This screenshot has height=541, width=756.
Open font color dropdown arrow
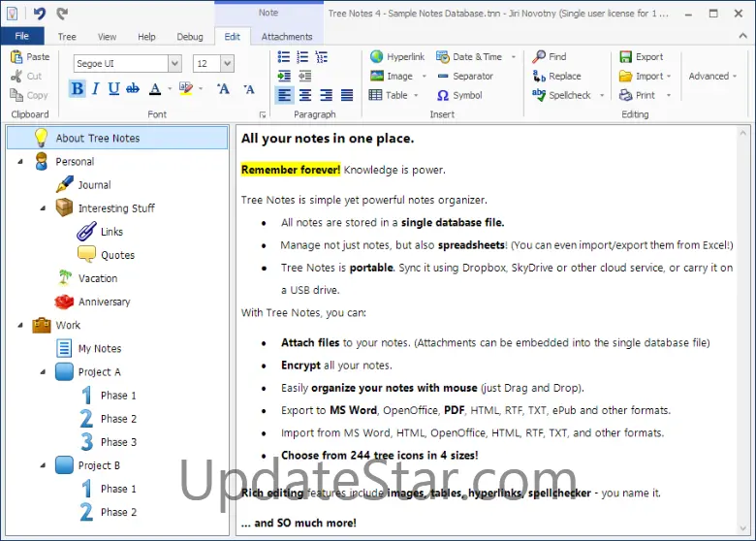(x=170, y=89)
